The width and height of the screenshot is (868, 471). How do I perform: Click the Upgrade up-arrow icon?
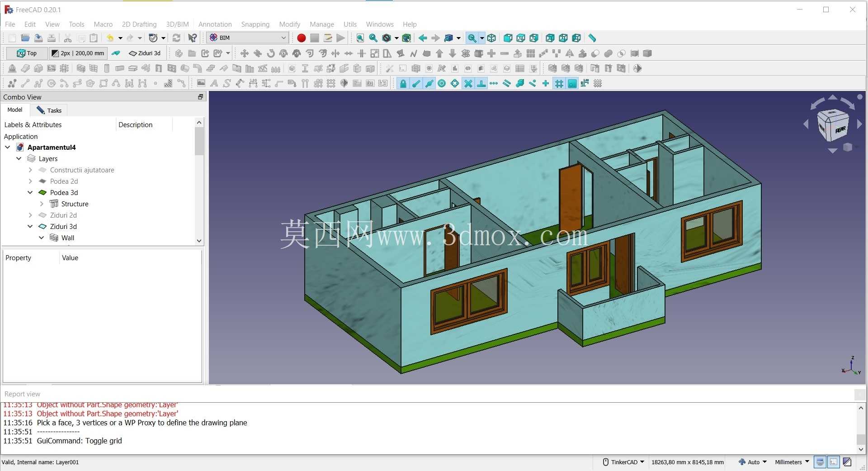(x=439, y=53)
